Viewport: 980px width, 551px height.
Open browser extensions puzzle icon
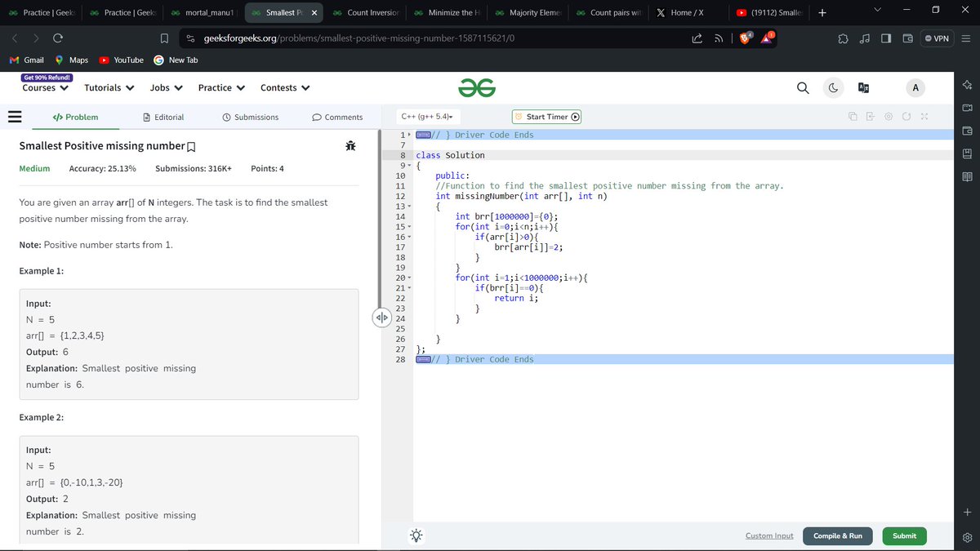(x=844, y=38)
